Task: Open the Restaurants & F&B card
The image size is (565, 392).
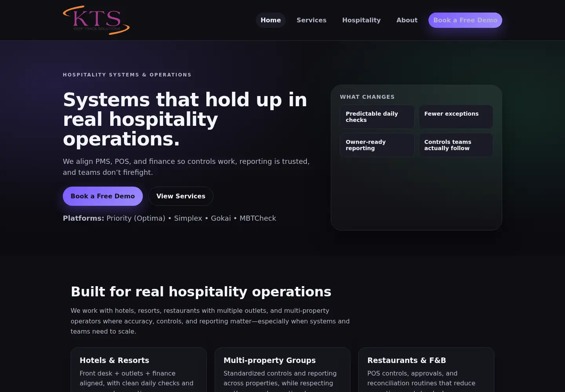Action: [x=426, y=370]
